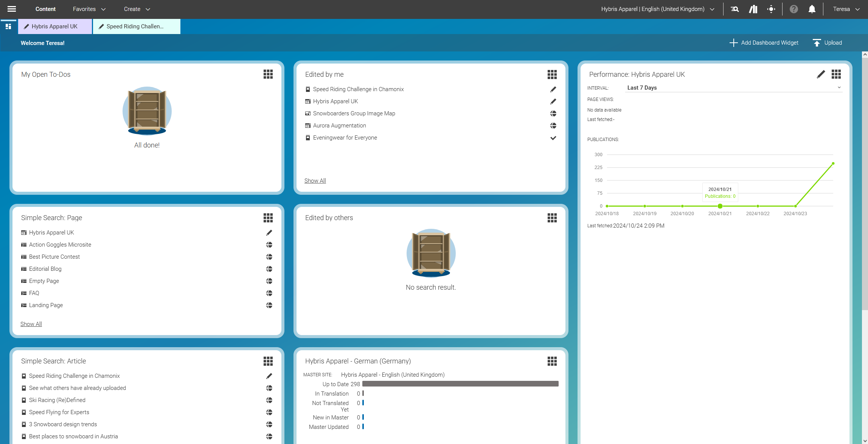Click the globe status icon next to Speed Flying for Experts
This screenshot has height=444, width=868.
coord(269,412)
